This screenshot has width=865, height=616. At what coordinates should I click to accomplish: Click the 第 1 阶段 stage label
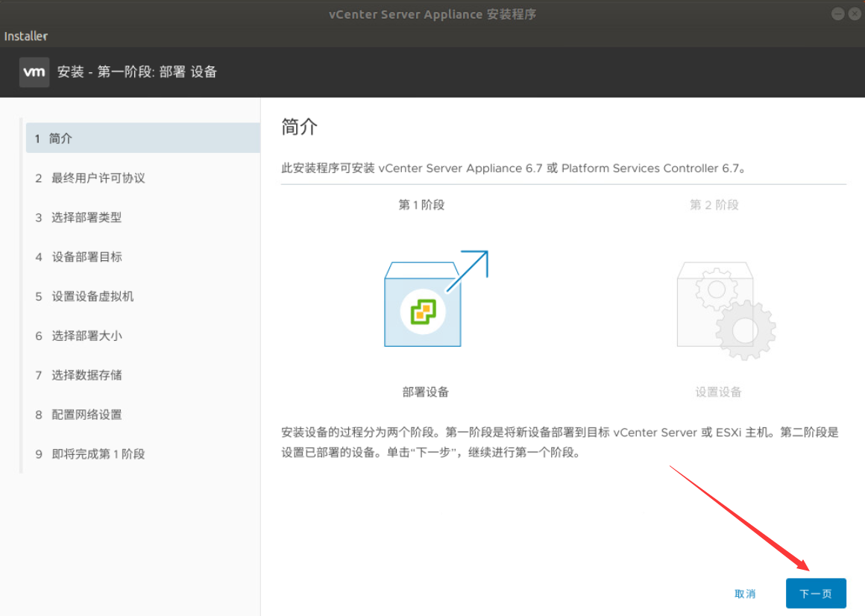coord(421,204)
